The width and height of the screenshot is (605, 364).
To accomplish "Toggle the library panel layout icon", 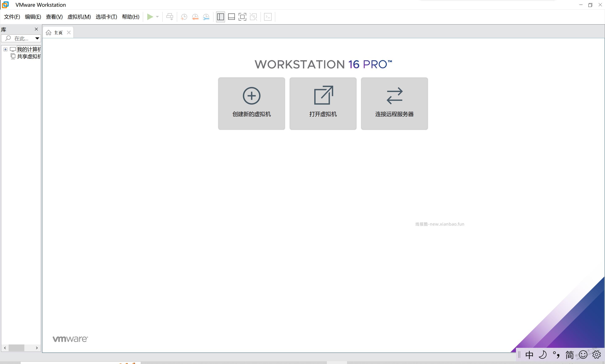I will click(220, 17).
